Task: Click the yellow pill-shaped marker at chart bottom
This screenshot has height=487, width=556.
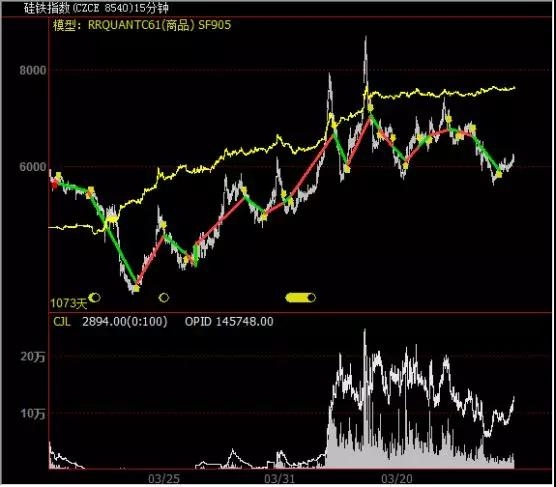Action: (300, 298)
